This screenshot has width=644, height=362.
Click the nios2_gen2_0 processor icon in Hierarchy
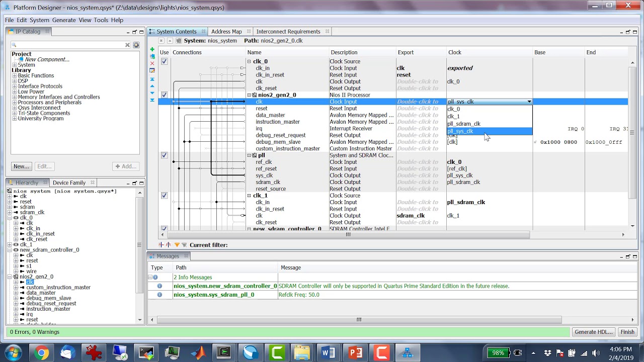click(16, 277)
